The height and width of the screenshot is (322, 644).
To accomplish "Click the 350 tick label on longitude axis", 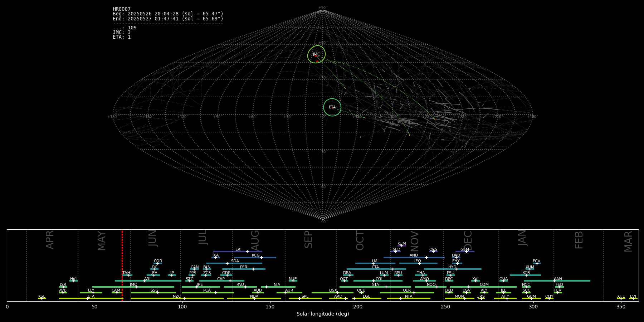I will click(x=621, y=307).
